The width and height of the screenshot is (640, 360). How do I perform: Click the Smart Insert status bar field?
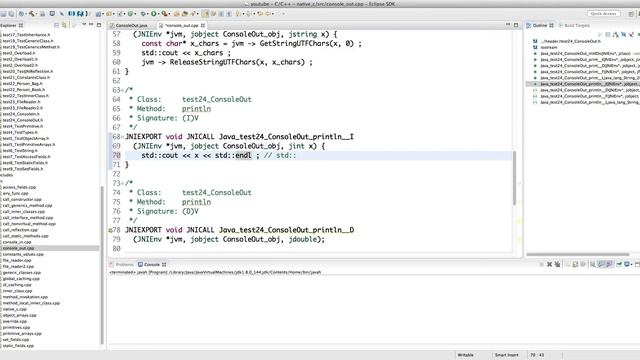pyautogui.click(x=507, y=355)
